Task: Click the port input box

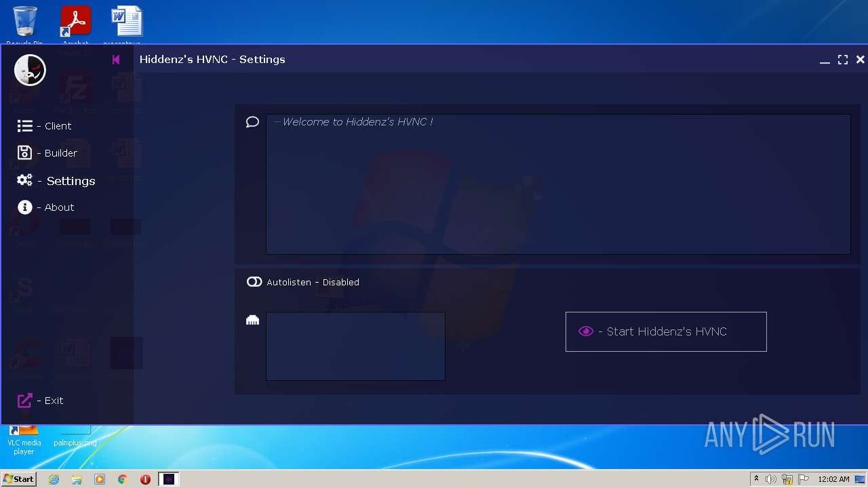Action: [355, 346]
